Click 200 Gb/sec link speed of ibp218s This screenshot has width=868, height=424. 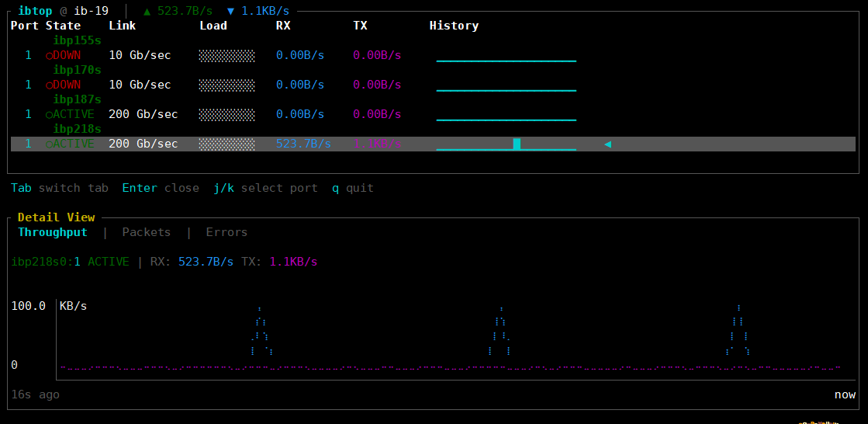144,144
